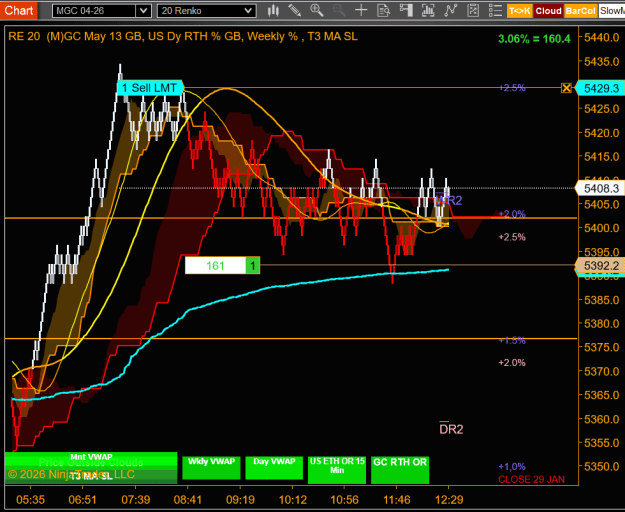Click the WR2 pivot label

click(x=448, y=200)
